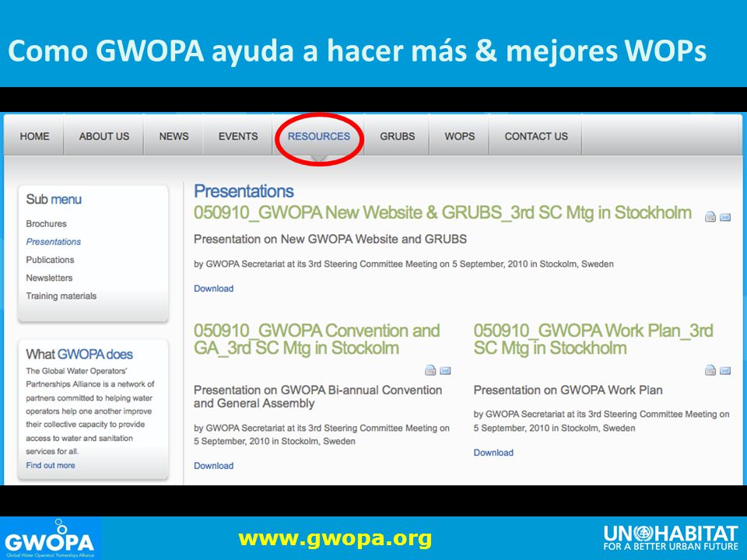Open Training materials in the Sub menu
The width and height of the screenshot is (747, 560).
click(61, 296)
